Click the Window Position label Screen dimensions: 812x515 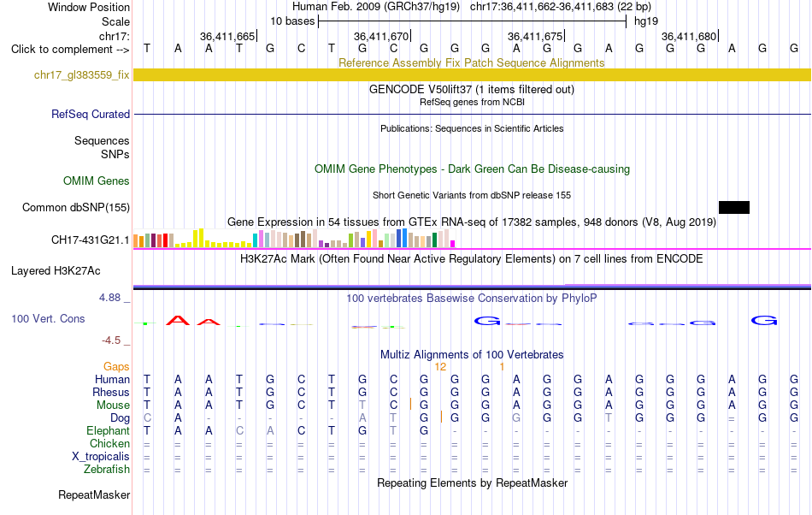[89, 7]
